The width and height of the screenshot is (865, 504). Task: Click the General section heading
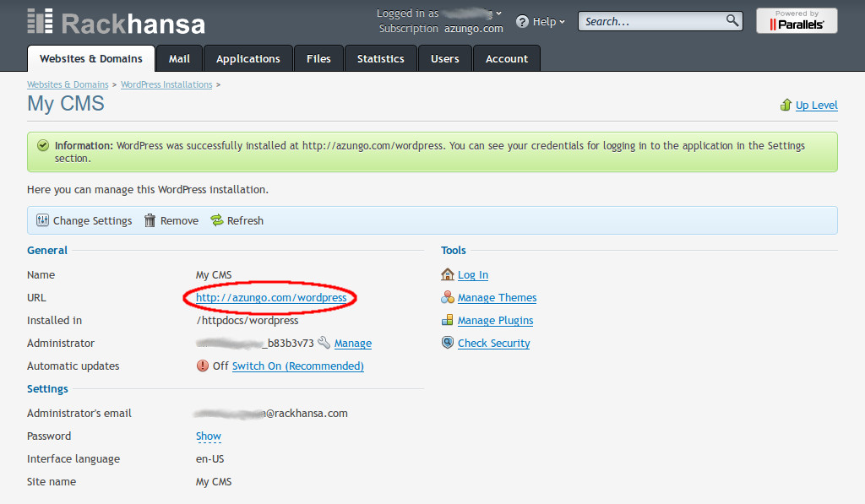click(x=47, y=251)
